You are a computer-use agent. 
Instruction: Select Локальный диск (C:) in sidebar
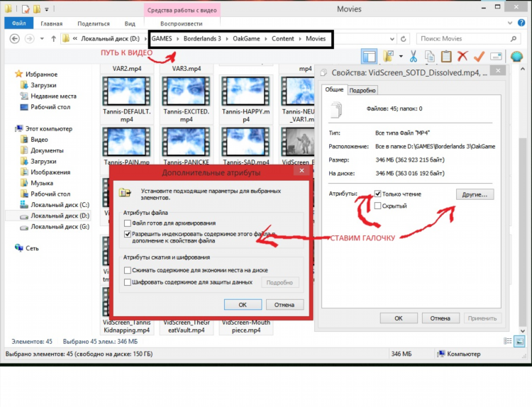click(60, 204)
